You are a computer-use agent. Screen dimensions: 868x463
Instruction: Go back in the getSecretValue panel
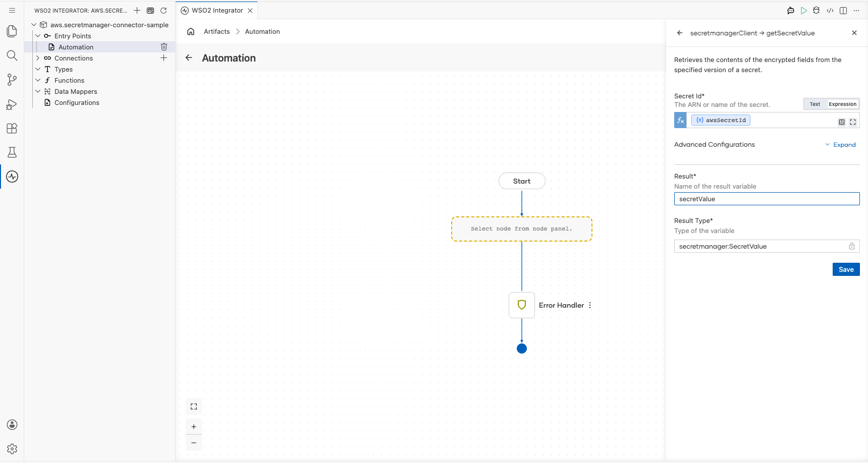click(680, 33)
